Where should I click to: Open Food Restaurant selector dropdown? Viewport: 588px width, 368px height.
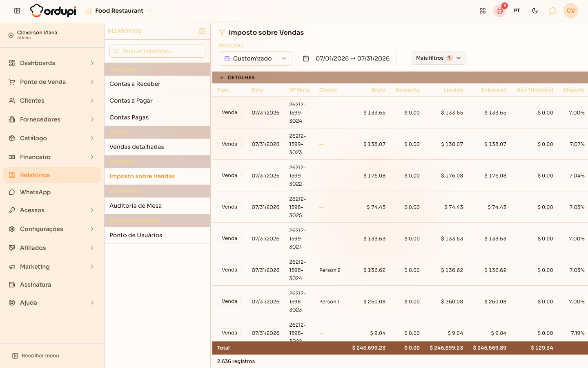click(119, 11)
